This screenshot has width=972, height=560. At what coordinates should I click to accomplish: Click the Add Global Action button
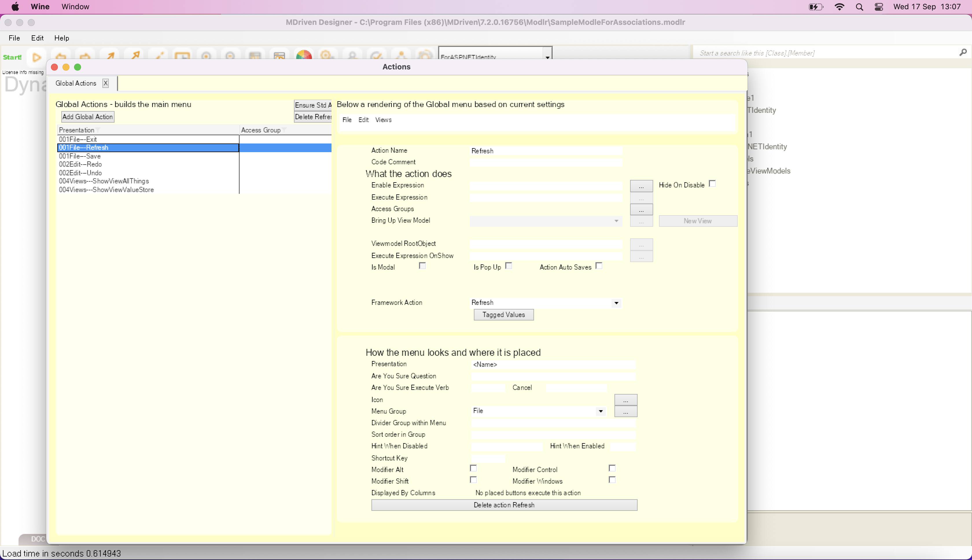coord(87,117)
